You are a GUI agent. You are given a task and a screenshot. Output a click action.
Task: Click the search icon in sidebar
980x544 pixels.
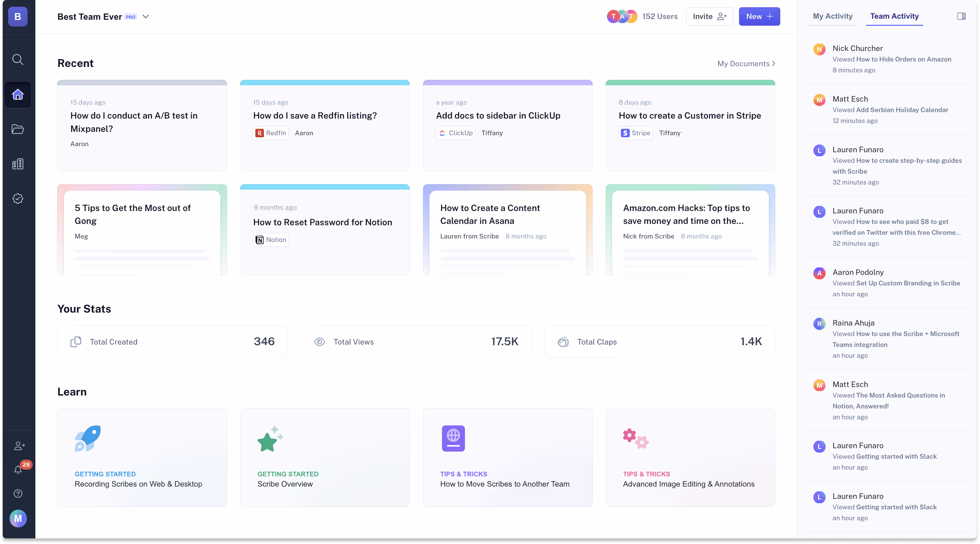tap(17, 60)
